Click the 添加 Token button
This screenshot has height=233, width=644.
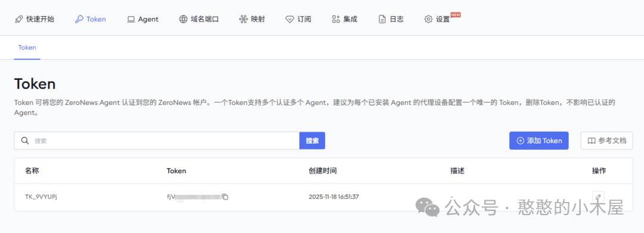tap(539, 141)
